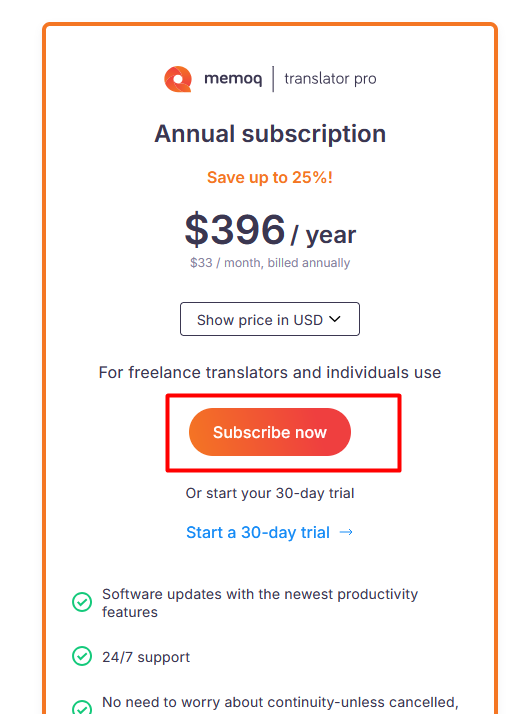The width and height of the screenshot is (510, 714).
Task: Click the chevron on the currency selector
Action: pos(335,319)
